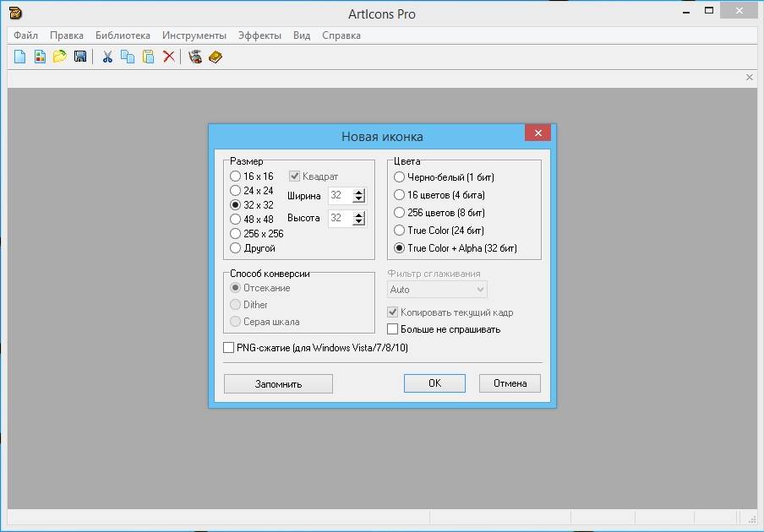Select the Другой size option
Viewport: 764px width, 532px height.
[253, 247]
